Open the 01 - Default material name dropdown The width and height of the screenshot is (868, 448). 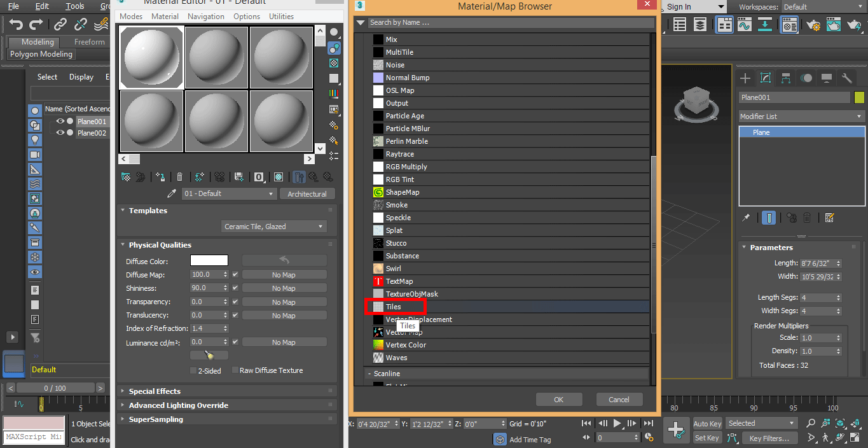coord(229,193)
